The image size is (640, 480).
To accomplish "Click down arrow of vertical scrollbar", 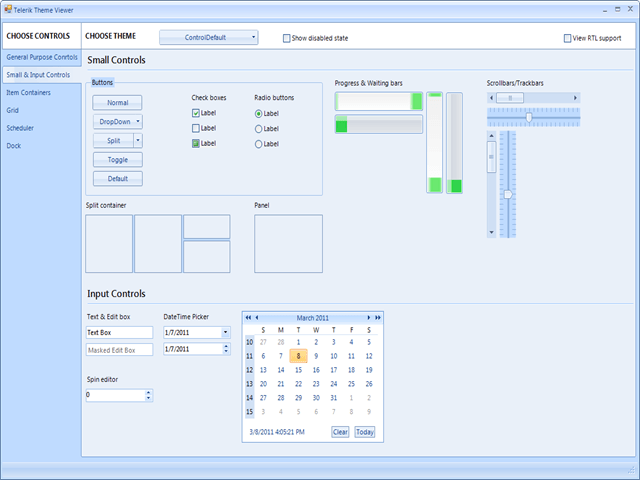I will (x=491, y=232).
